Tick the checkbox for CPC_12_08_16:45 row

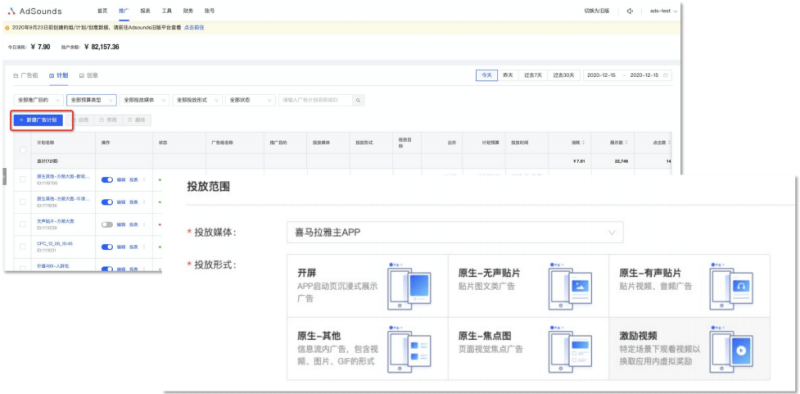pyautogui.click(x=22, y=247)
